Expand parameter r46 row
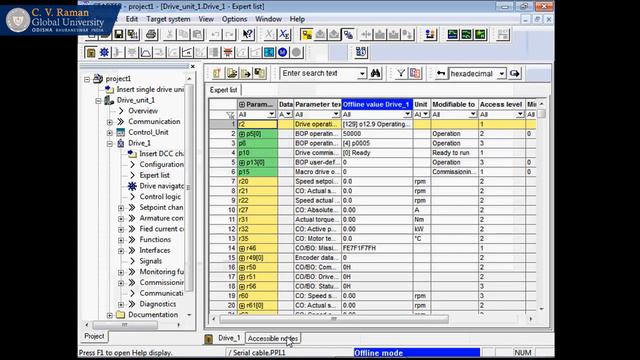This screenshot has height=360, width=640. click(x=242, y=248)
